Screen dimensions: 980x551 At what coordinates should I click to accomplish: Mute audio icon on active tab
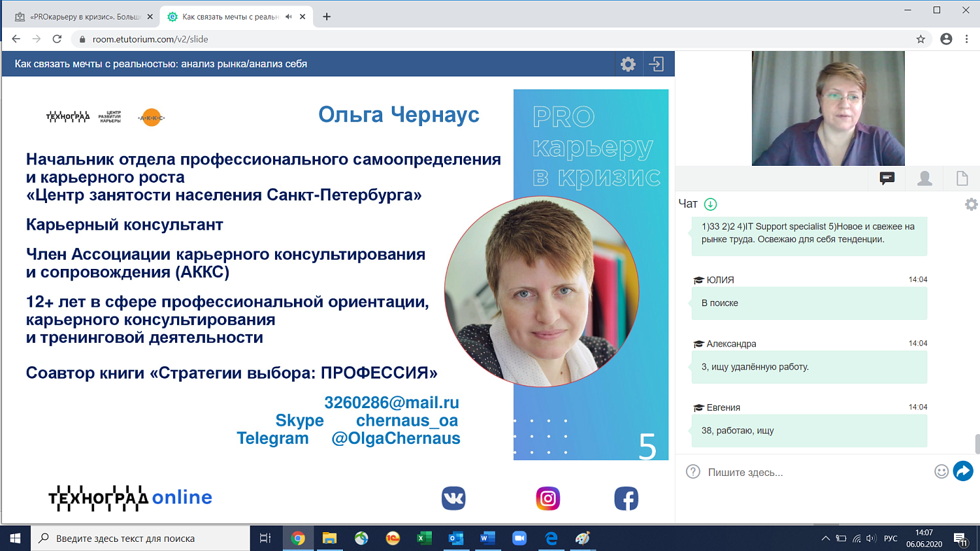tap(288, 17)
